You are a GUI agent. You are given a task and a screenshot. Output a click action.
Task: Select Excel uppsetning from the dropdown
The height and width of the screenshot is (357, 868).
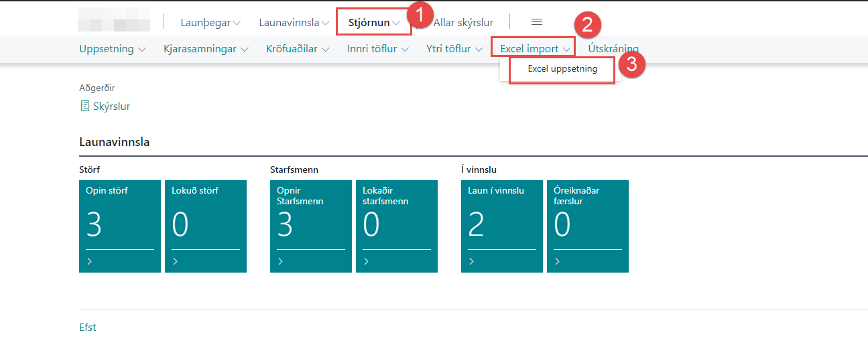tap(562, 69)
